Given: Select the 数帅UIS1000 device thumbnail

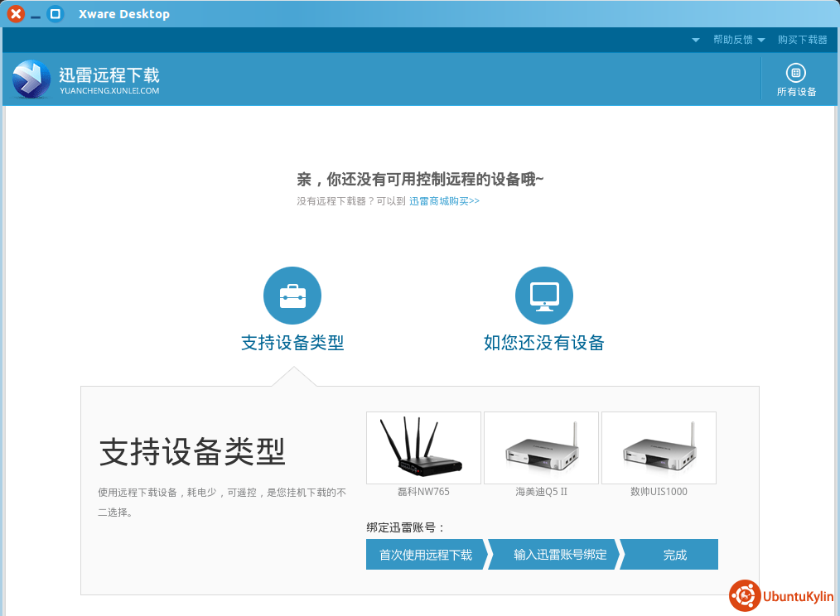Looking at the screenshot, I should (659, 448).
